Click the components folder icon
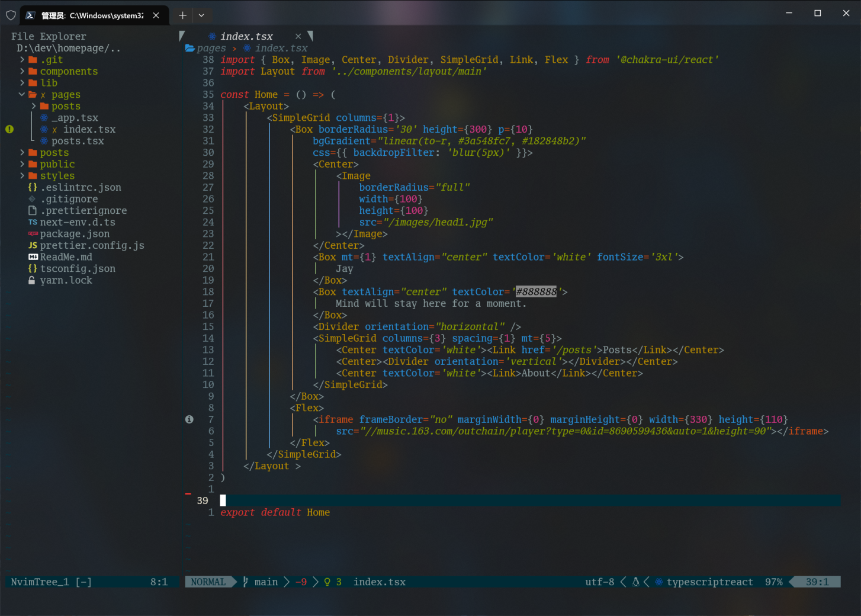Screen dimensions: 861x616 pyautogui.click(x=33, y=71)
